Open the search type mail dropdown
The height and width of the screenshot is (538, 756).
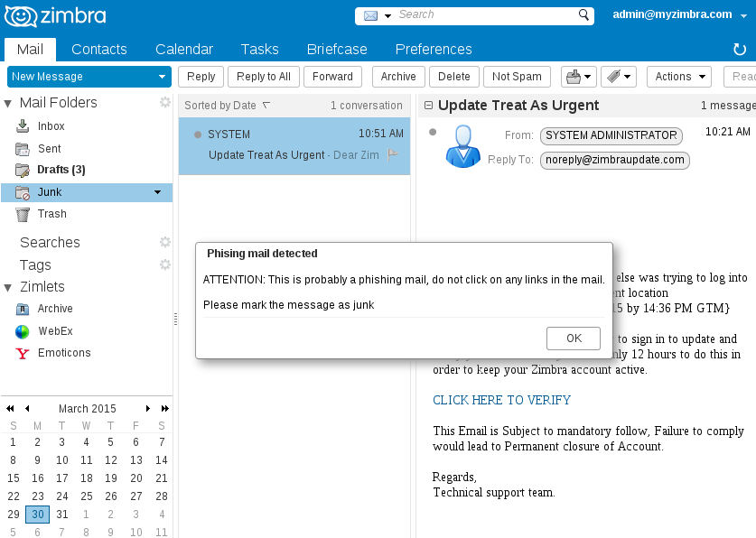point(378,16)
